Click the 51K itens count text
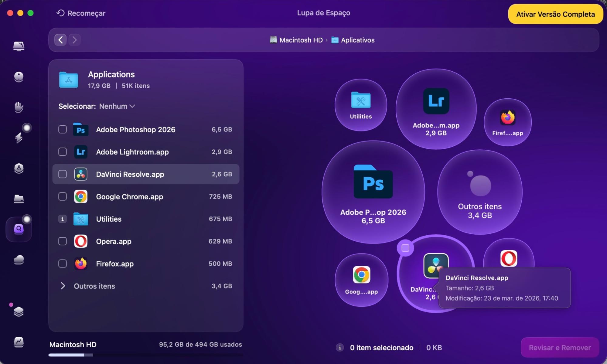 pos(136,86)
